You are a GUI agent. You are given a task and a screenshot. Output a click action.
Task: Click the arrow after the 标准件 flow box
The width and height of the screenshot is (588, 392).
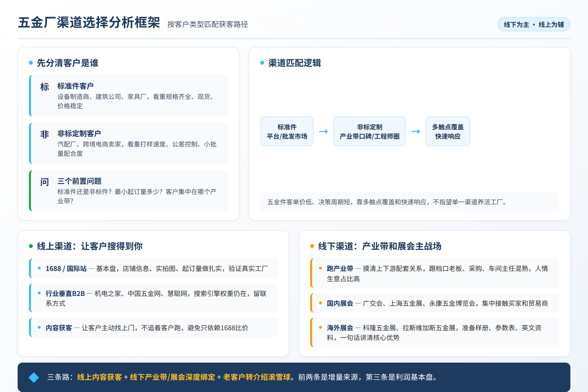[323, 132]
